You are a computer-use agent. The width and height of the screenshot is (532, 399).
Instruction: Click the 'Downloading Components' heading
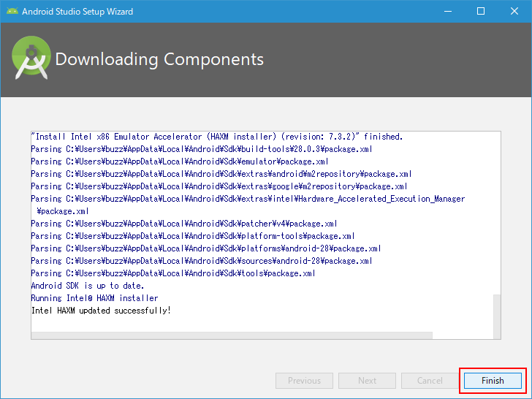click(x=159, y=59)
